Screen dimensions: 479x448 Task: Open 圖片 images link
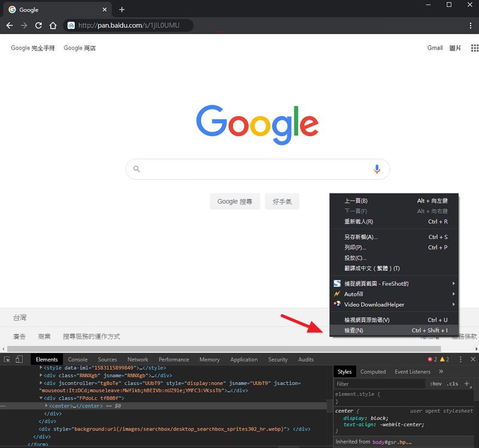(455, 48)
